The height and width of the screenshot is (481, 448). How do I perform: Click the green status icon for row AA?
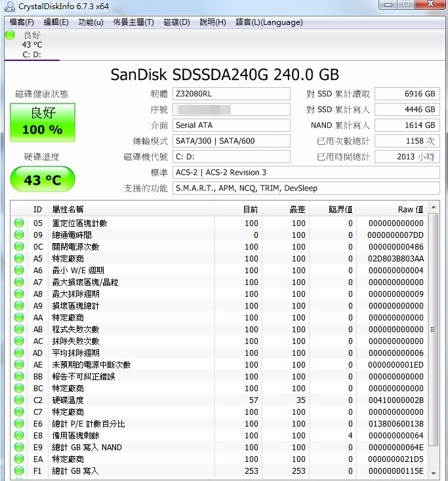(19, 317)
